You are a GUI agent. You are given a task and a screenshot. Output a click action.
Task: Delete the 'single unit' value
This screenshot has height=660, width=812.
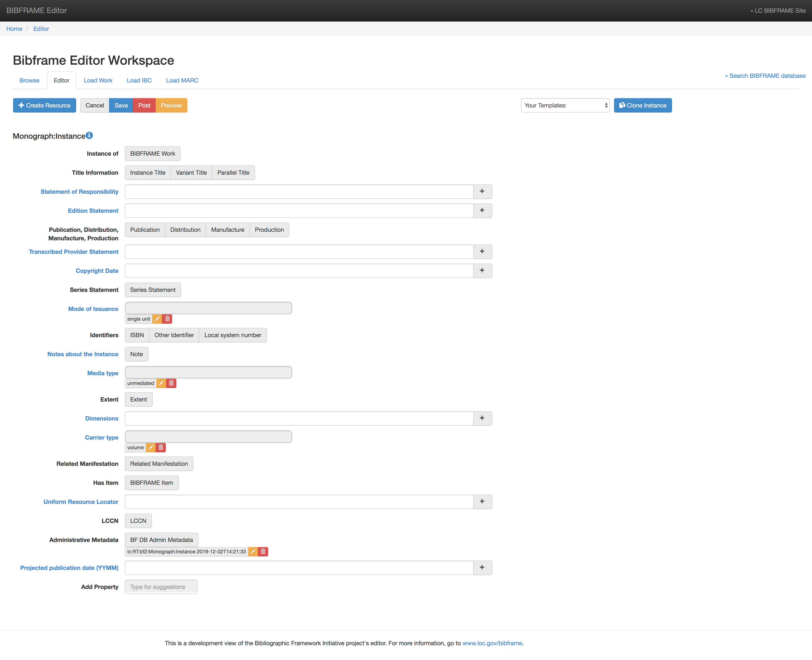167,319
